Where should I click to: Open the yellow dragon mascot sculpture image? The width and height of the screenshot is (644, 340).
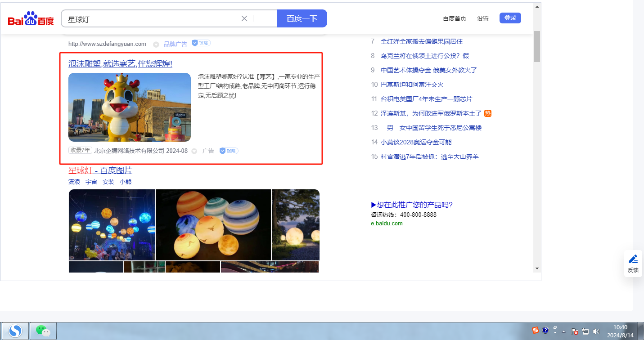tap(130, 107)
